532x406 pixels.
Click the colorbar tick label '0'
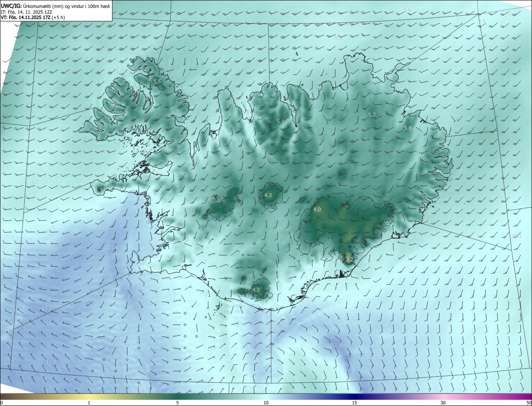coord(2,403)
